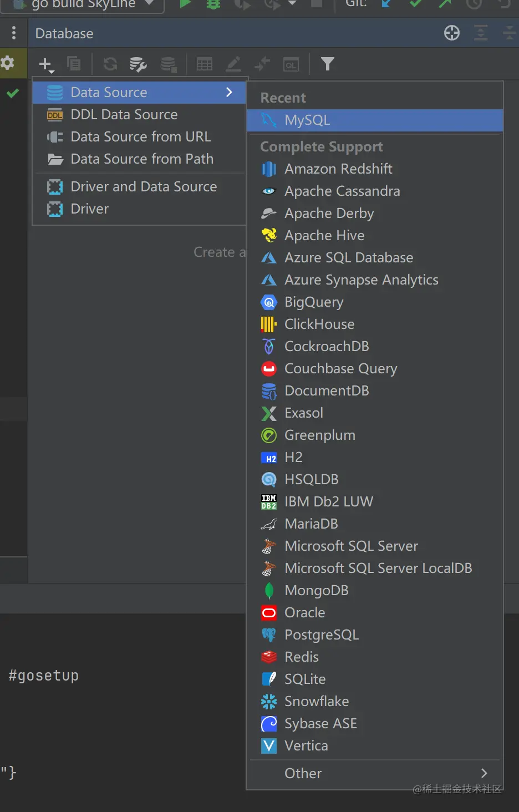Open data source properties wrench icon
This screenshot has height=812, width=519.
click(x=138, y=64)
